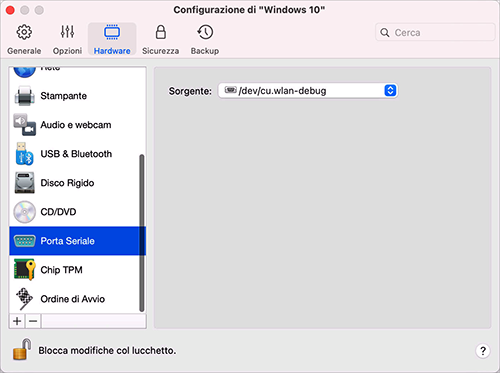Screen dimensions: 500x373
Task: Select Ordine di Avvio label
Action: coord(73,299)
